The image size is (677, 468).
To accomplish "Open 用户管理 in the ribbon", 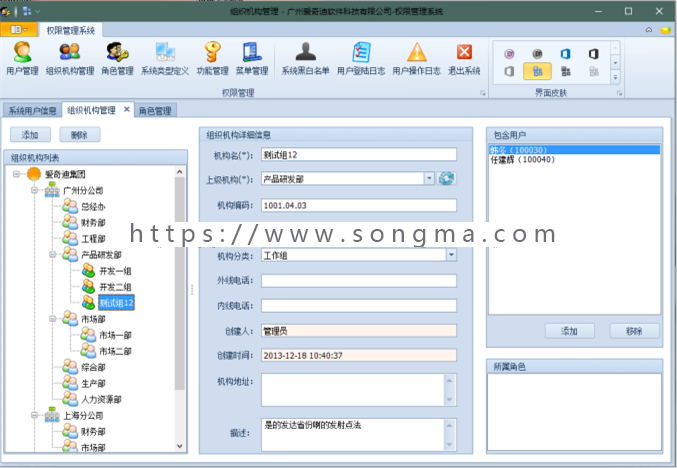I will [x=22, y=58].
